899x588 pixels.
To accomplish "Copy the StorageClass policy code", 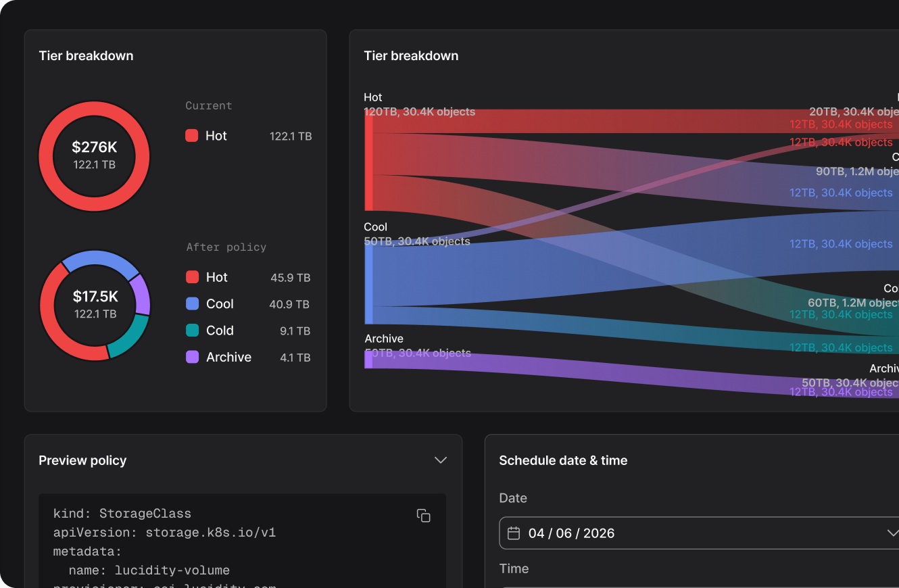I will click(x=424, y=516).
